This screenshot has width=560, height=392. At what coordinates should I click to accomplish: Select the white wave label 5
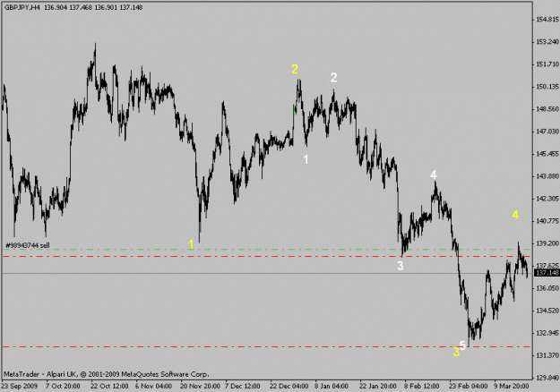pyautogui.click(x=462, y=345)
